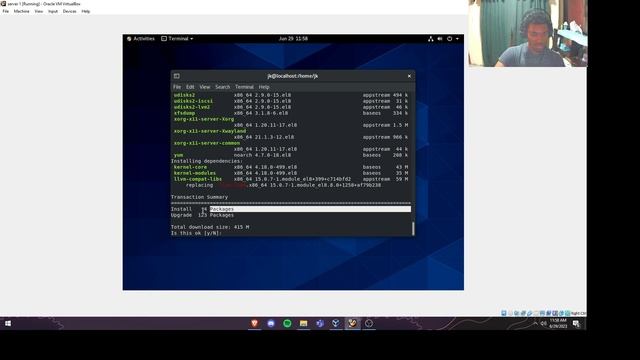
Task: Click the udisks2-iscsi package name
Action: [193, 101]
